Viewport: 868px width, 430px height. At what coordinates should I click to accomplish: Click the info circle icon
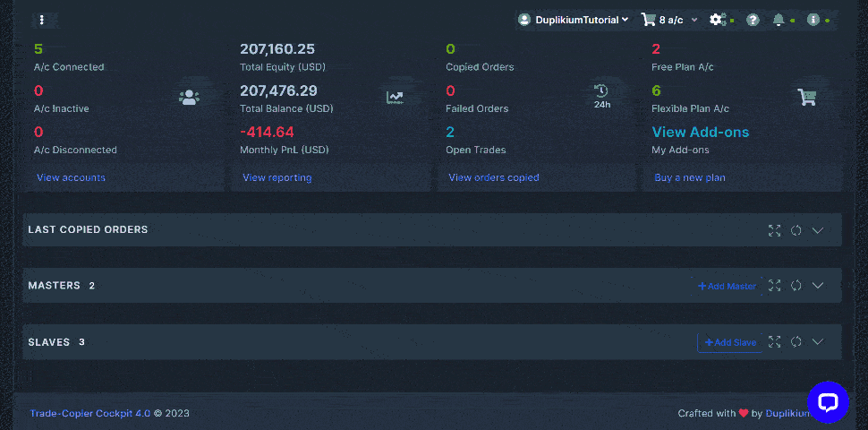pyautogui.click(x=813, y=20)
